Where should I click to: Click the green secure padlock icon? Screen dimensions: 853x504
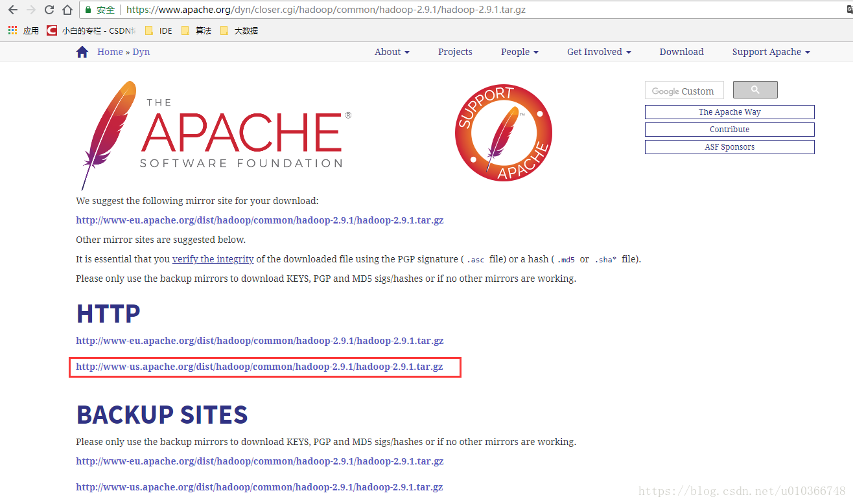tap(88, 10)
